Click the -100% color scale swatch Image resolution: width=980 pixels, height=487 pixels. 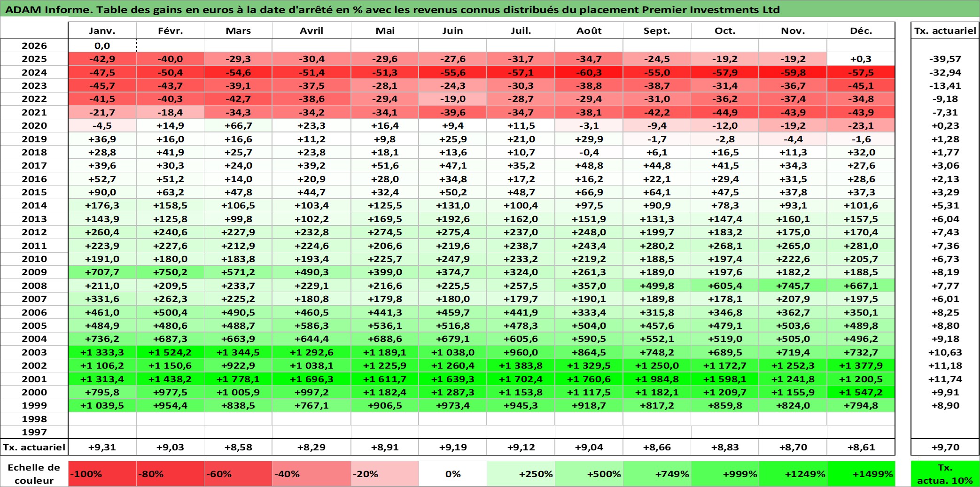coord(102,474)
